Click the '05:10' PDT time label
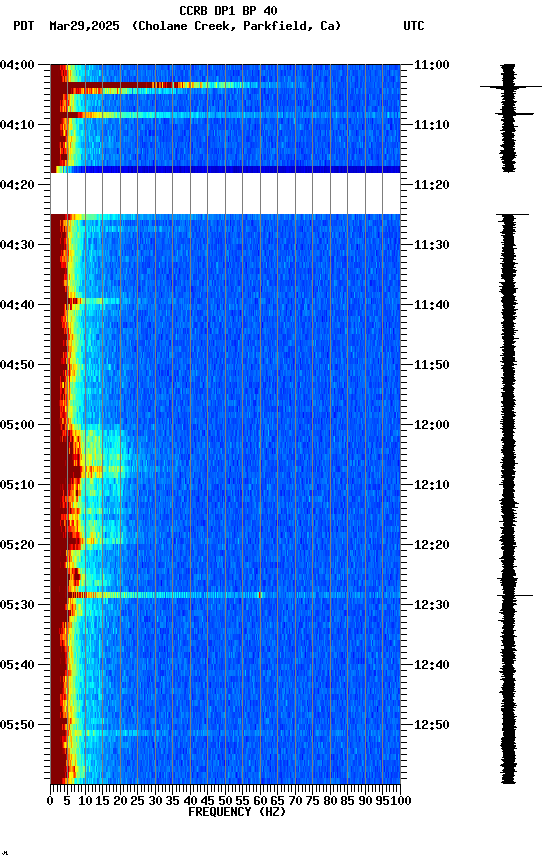552x864 pixels. pyautogui.click(x=17, y=485)
